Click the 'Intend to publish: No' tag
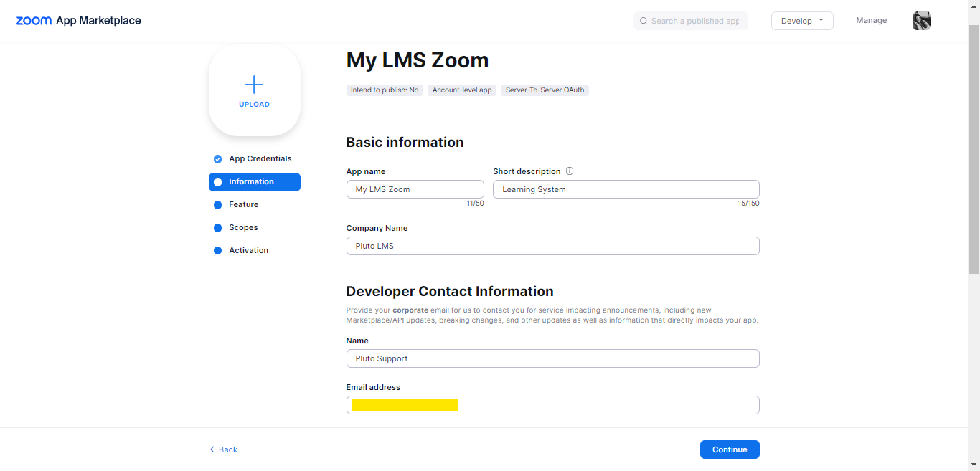The width and height of the screenshot is (980, 471). pyautogui.click(x=385, y=90)
